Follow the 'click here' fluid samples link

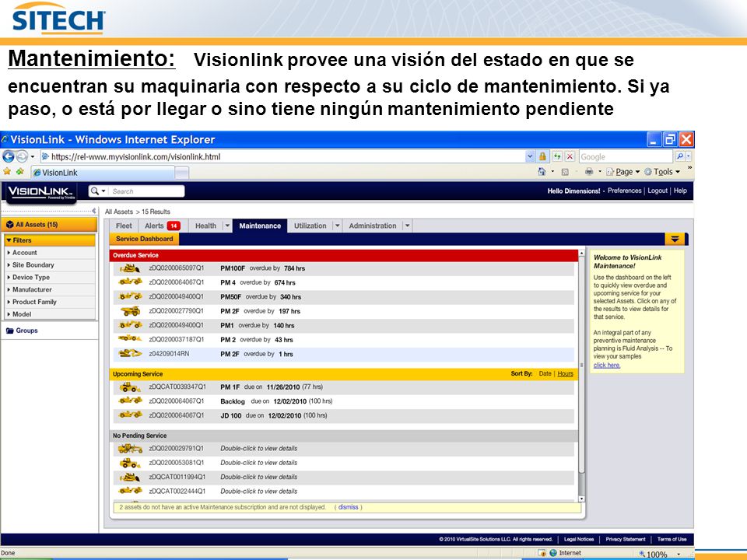606,366
